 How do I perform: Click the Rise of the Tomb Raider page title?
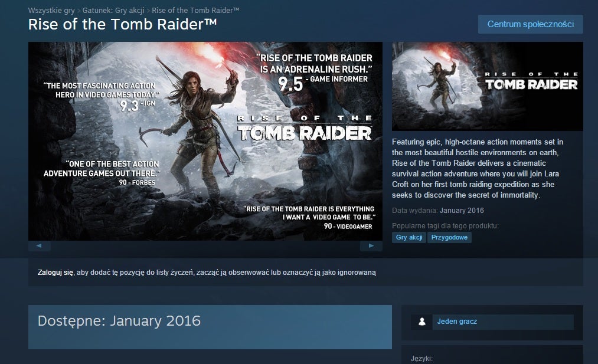[x=122, y=24]
